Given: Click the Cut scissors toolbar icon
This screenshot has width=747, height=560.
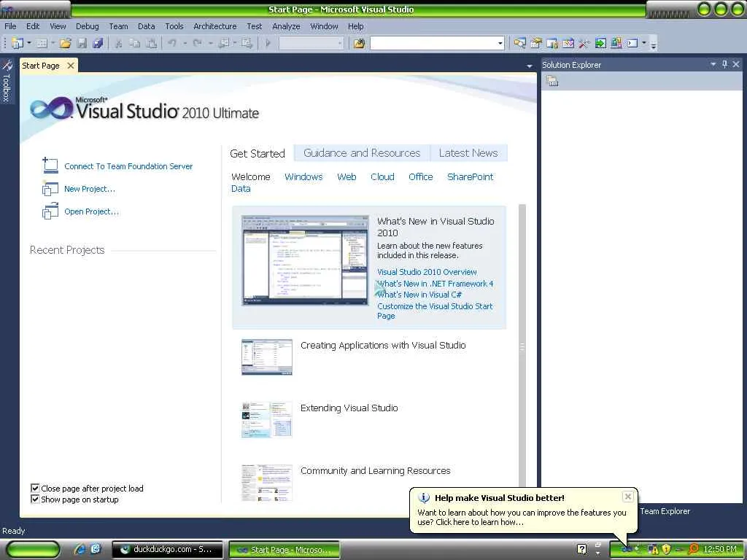Looking at the screenshot, I should (x=119, y=43).
